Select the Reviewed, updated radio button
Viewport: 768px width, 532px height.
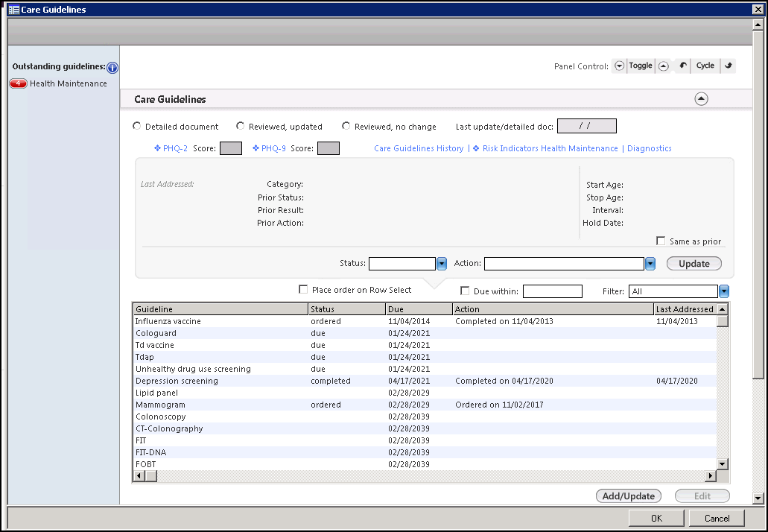coord(240,126)
